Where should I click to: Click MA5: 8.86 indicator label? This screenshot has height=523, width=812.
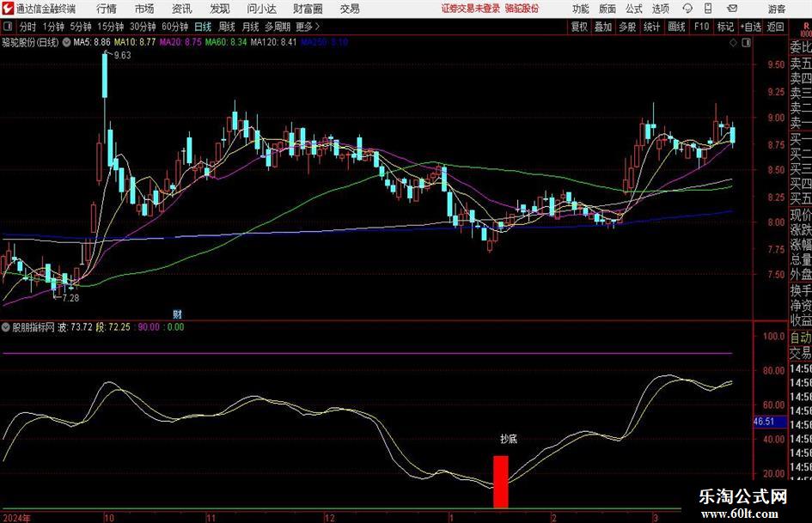click(92, 42)
